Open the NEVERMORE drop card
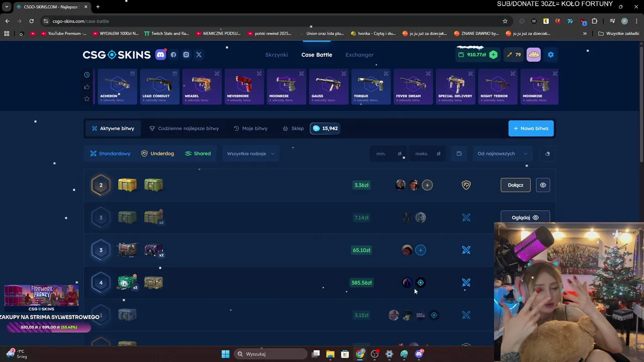 click(244, 87)
